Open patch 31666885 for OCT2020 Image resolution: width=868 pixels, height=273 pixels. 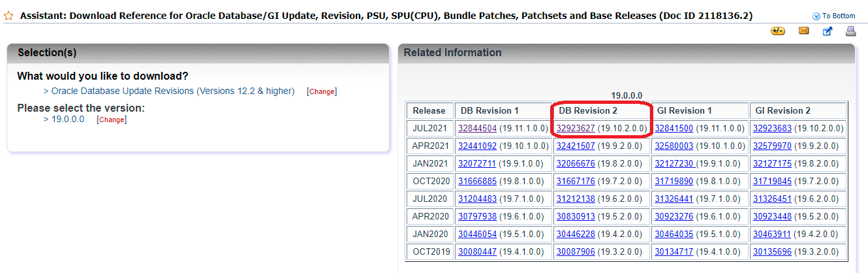[x=477, y=181]
